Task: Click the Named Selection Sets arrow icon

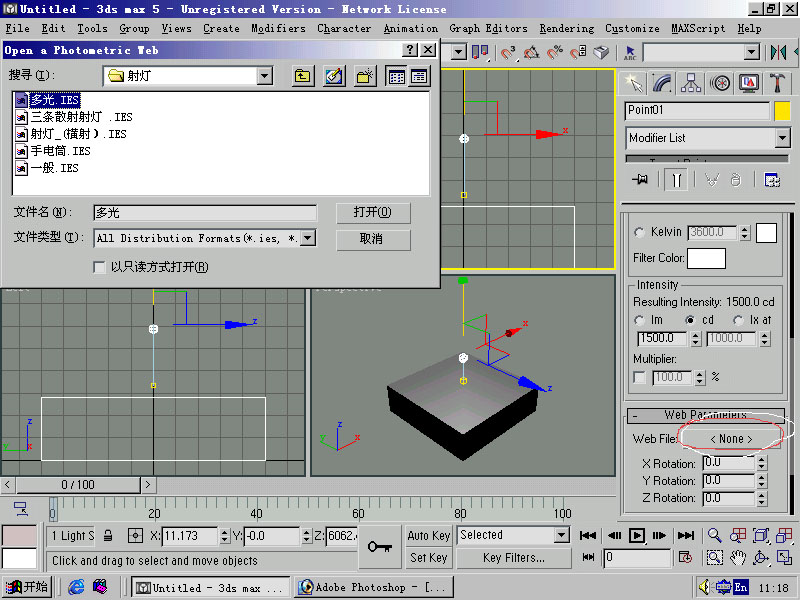Action: (x=630, y=52)
